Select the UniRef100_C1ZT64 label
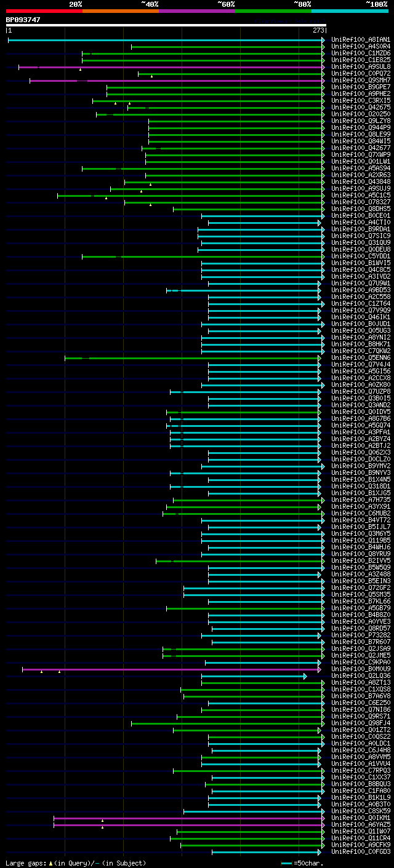The height and width of the screenshot is (868, 394). click(x=361, y=304)
